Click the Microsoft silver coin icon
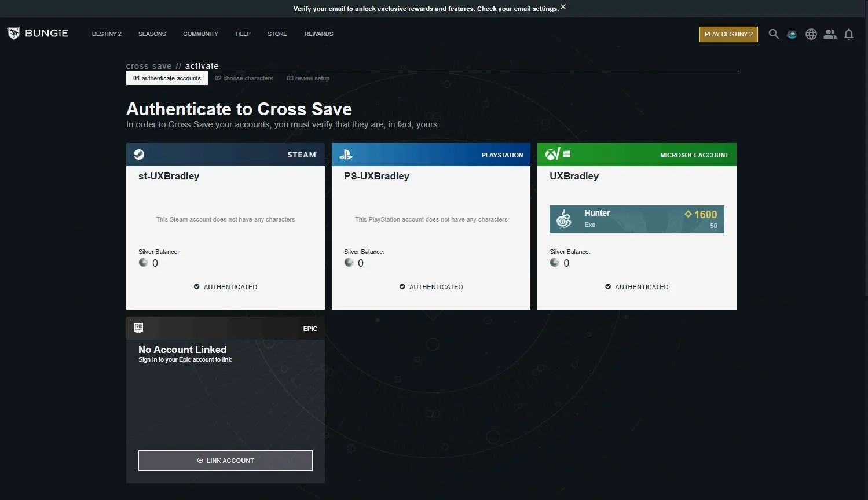This screenshot has width=868, height=500. (x=555, y=263)
